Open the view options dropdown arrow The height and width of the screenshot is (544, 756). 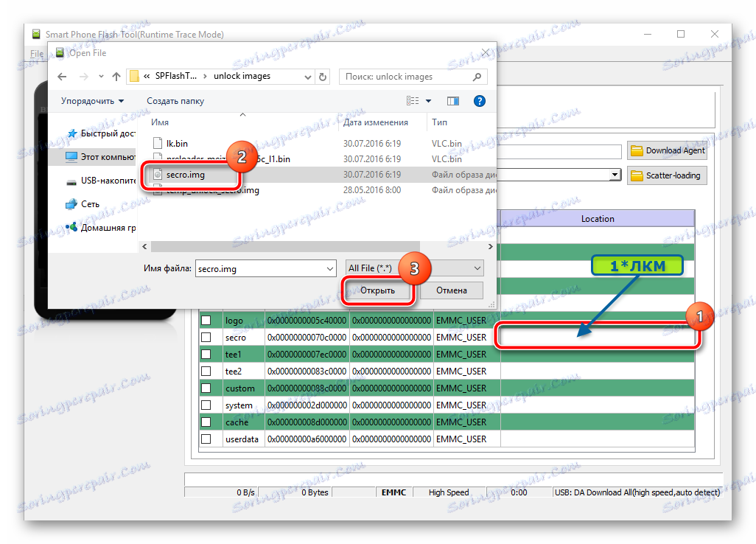click(428, 101)
